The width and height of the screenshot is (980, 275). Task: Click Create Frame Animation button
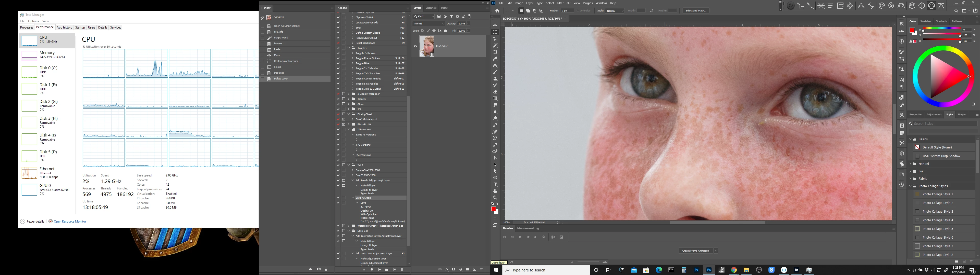[x=695, y=251]
